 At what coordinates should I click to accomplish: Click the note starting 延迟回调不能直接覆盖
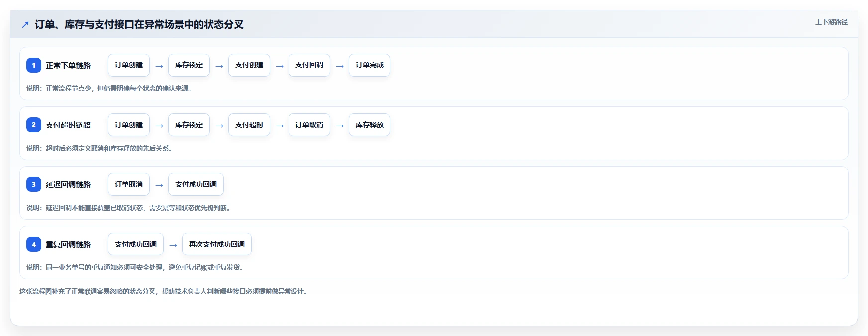click(x=129, y=208)
